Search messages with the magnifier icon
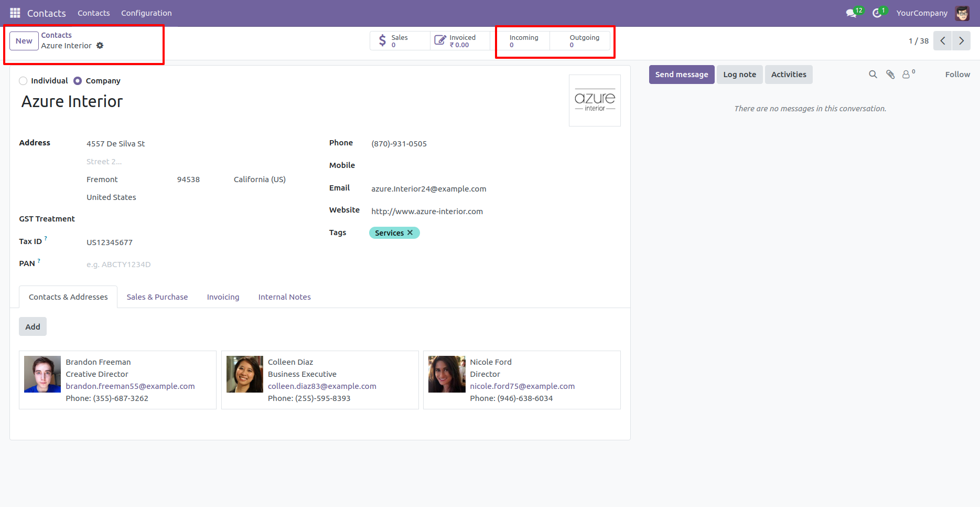 point(873,74)
